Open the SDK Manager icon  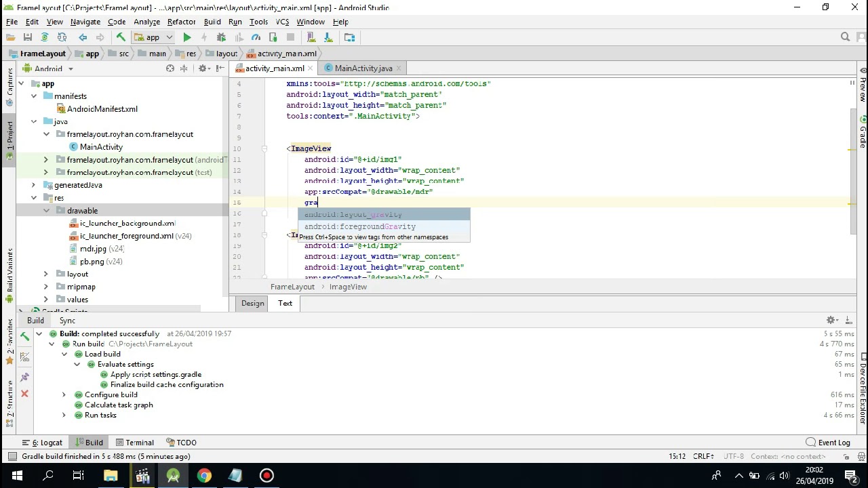tap(328, 37)
